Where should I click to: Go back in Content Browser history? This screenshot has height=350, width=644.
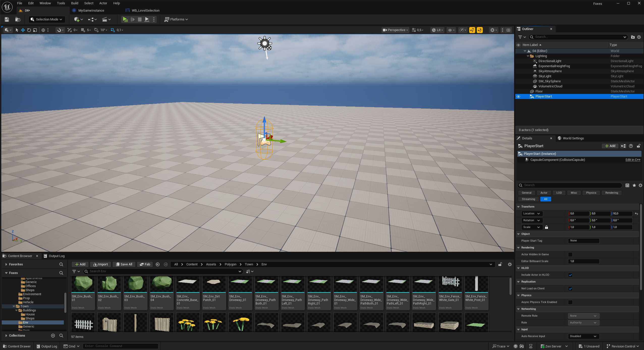click(x=158, y=264)
